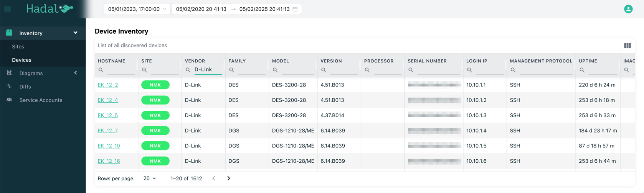The image size is (644, 193).
Task: Click the Vendor filter field containing D-Link
Action: click(x=207, y=70)
